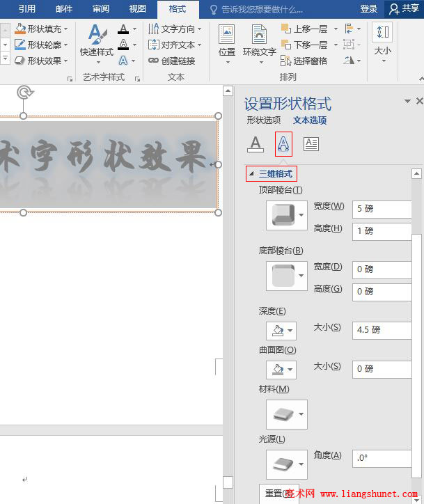Open Layout and Properties textbox icon
This screenshot has height=504, width=424.
[311, 143]
